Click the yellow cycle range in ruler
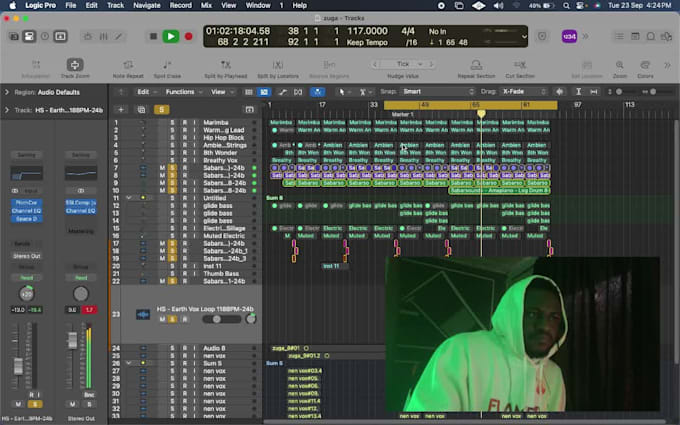Screen dimensions: 680x425 (471, 105)
